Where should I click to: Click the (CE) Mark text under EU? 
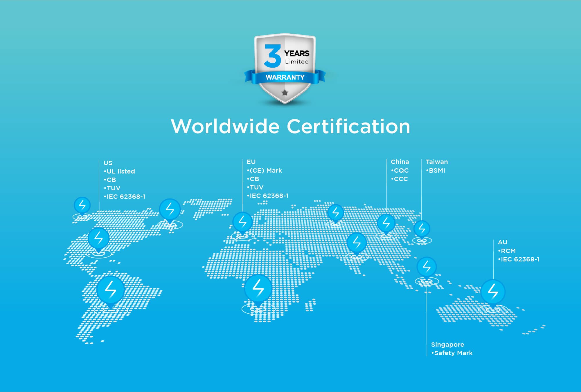[x=265, y=170]
